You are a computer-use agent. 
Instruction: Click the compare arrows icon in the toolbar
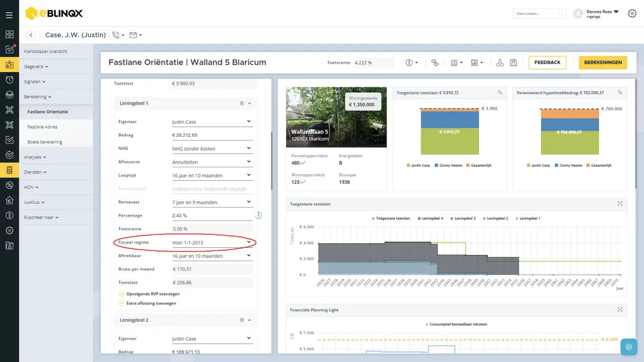[x=435, y=63]
